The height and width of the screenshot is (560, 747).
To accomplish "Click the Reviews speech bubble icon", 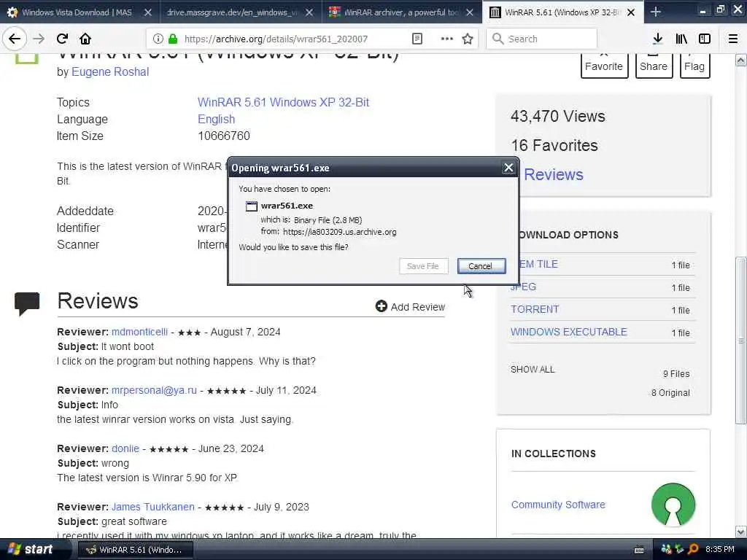I will pos(27,303).
